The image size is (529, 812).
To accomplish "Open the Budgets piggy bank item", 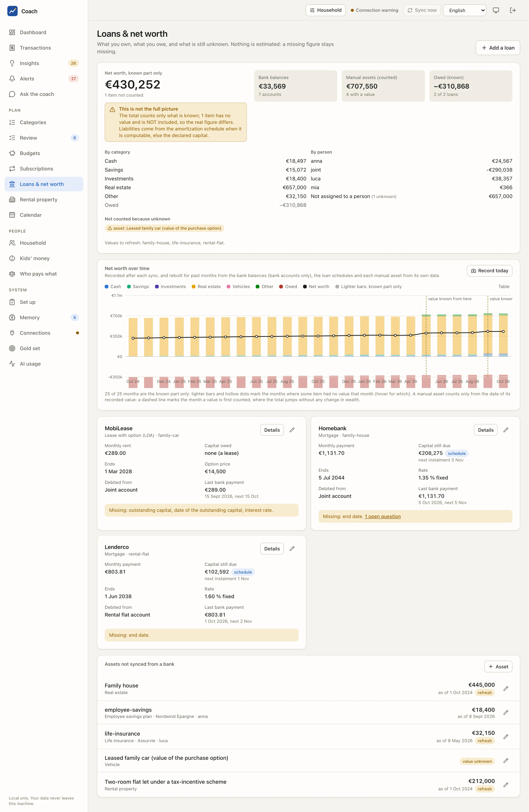I will coord(44,153).
